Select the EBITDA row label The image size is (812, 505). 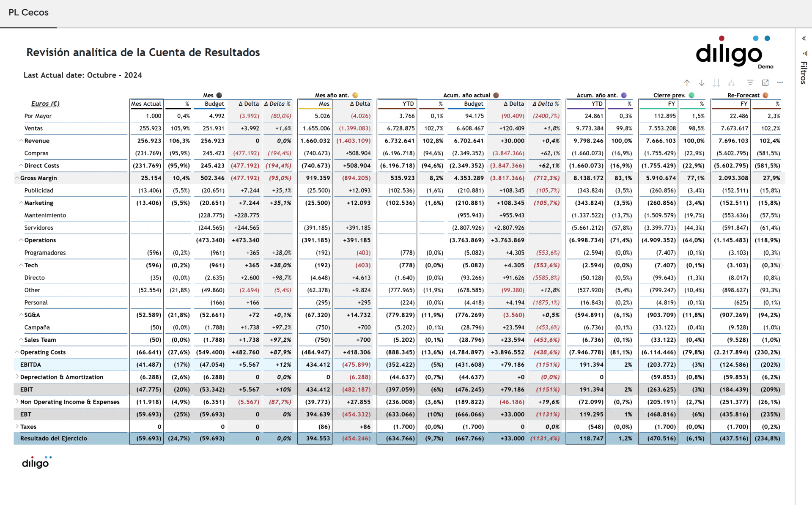pyautogui.click(x=30, y=365)
